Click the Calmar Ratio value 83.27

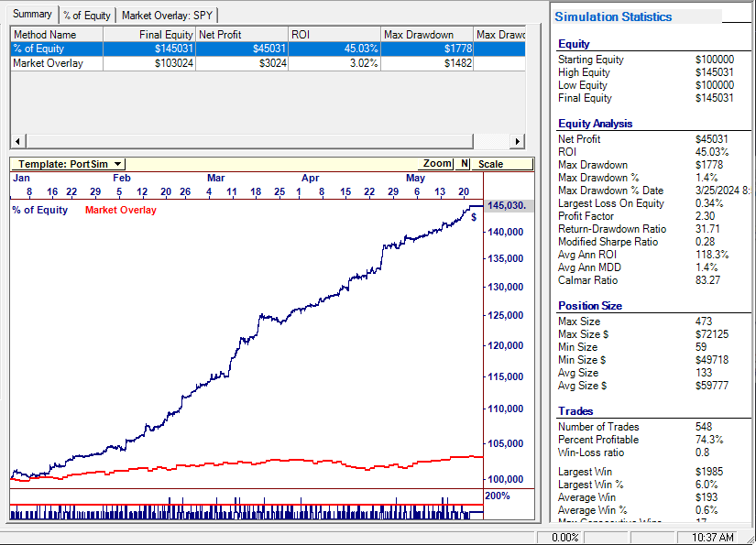tap(707, 280)
